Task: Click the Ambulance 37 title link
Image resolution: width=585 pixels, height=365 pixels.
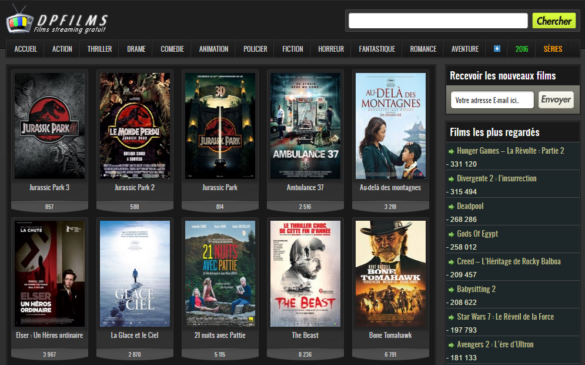Action: (305, 187)
